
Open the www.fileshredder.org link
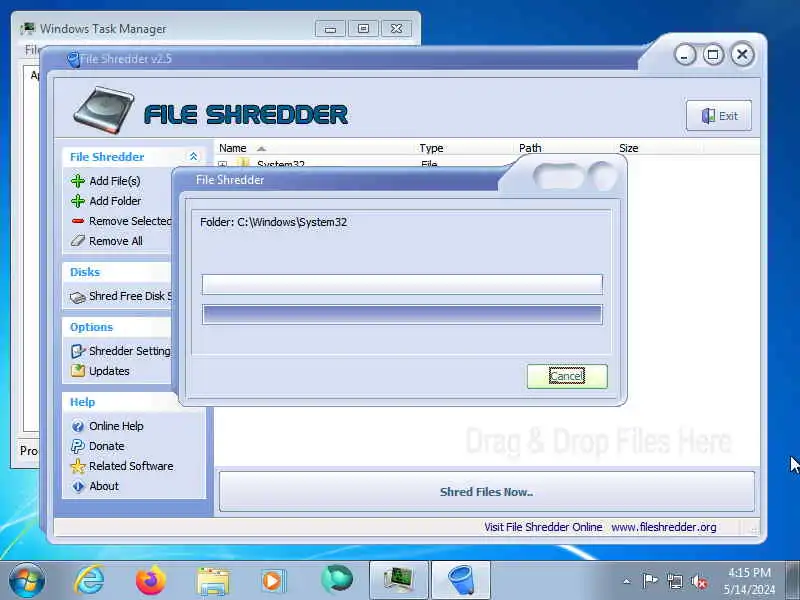(664, 527)
